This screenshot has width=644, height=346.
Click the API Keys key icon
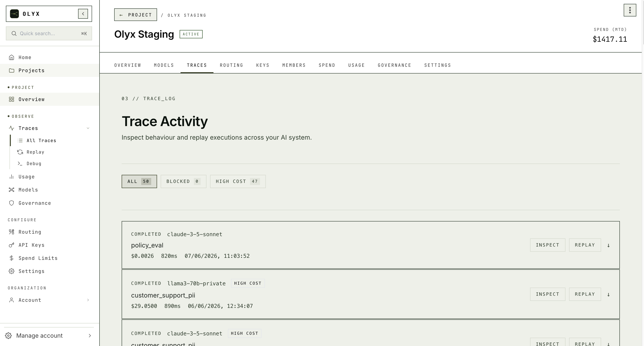(x=12, y=245)
